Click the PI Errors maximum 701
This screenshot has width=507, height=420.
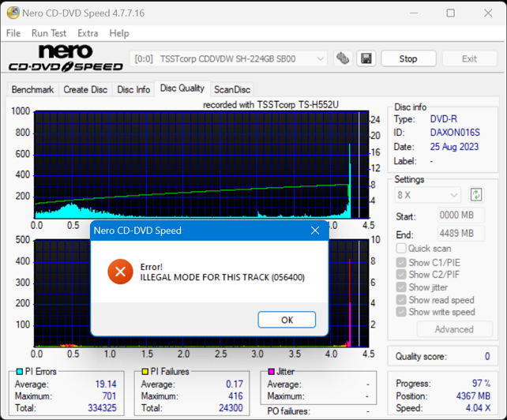109,396
